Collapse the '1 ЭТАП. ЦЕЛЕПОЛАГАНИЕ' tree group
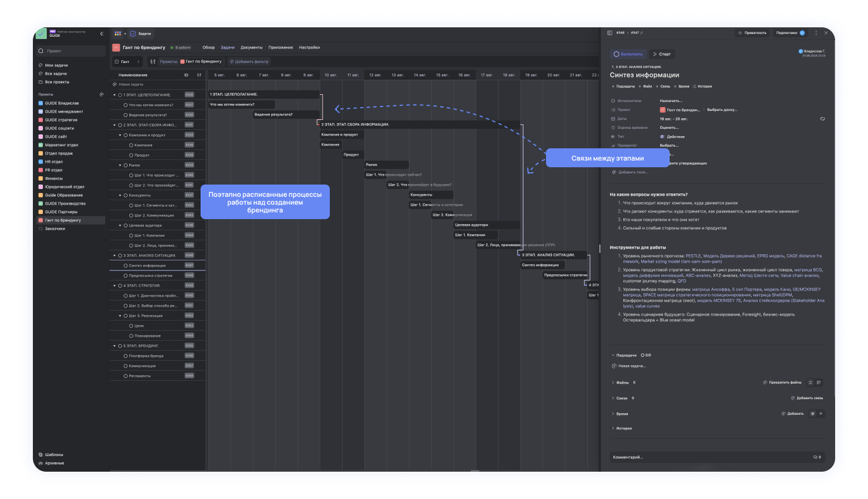Screen dimensions: 868x499 [x=115, y=95]
